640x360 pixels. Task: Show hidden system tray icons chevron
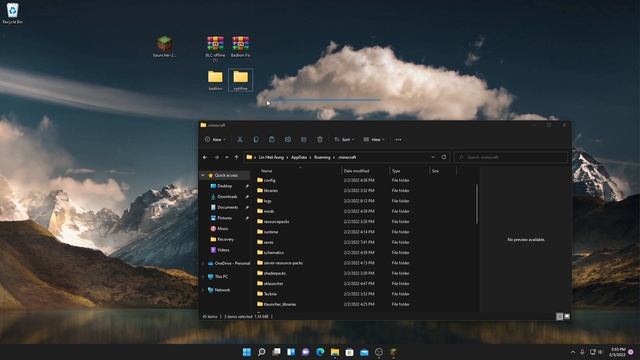573,352
